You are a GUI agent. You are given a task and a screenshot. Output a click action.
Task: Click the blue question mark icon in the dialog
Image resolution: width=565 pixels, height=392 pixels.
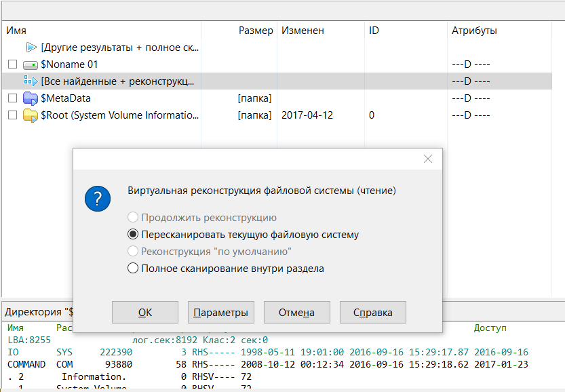98,199
